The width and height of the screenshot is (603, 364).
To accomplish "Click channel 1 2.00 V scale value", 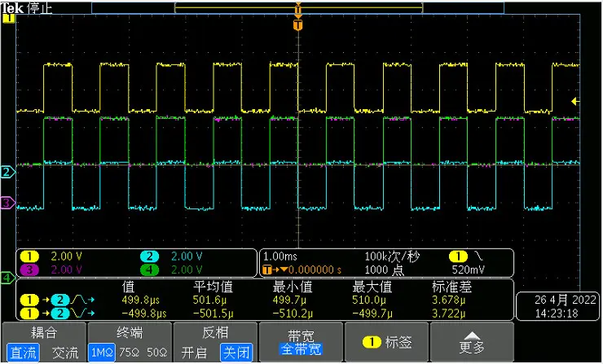I will point(66,257).
